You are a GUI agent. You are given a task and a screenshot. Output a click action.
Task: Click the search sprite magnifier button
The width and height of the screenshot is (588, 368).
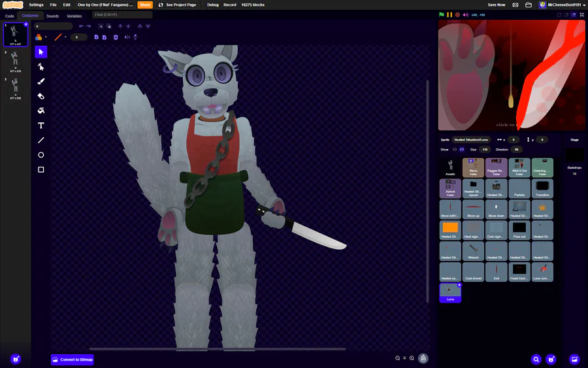point(536,360)
